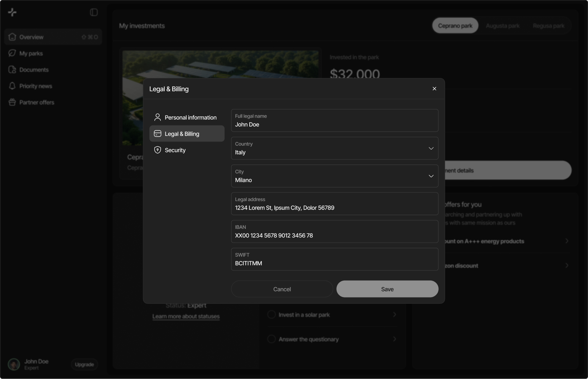The width and height of the screenshot is (588, 379).
Task: Click the Overview home icon
Action: pos(12,37)
